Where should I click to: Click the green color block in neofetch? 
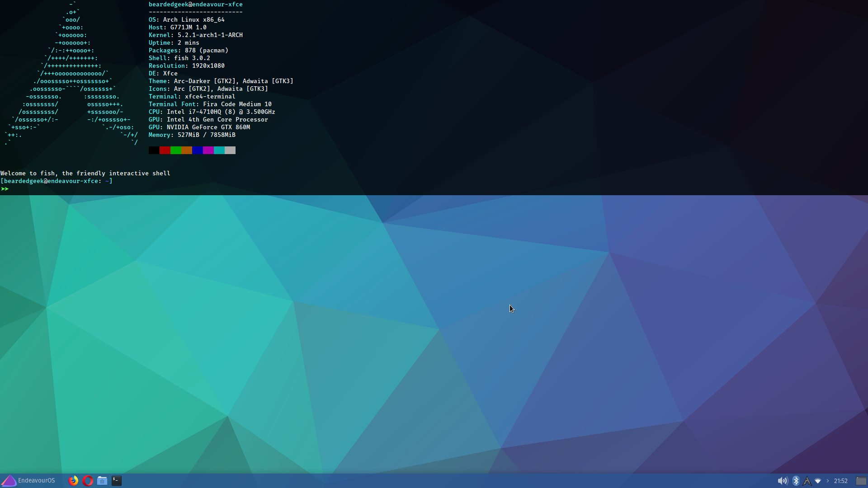click(176, 150)
